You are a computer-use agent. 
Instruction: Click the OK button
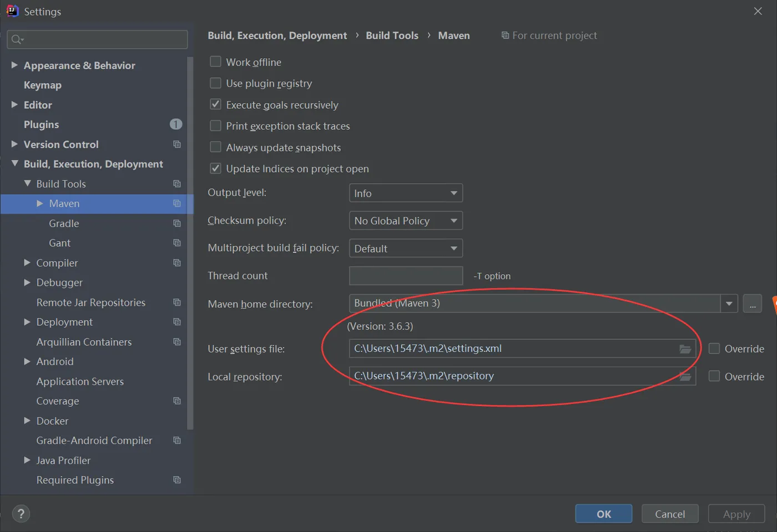603,514
